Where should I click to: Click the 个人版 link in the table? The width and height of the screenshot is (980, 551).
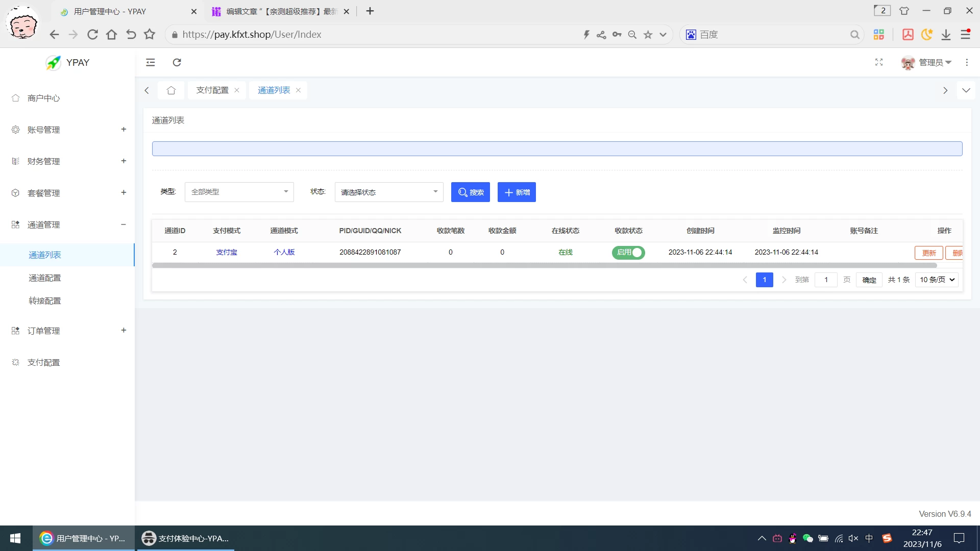coord(284,252)
